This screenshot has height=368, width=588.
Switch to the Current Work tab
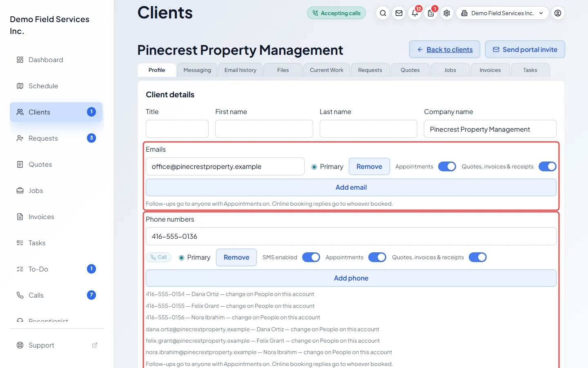[327, 70]
